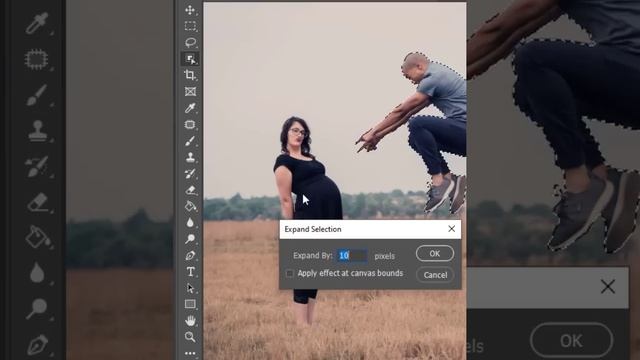The height and width of the screenshot is (360, 640).
Task: Select the Lasso tool
Action: pos(190,42)
